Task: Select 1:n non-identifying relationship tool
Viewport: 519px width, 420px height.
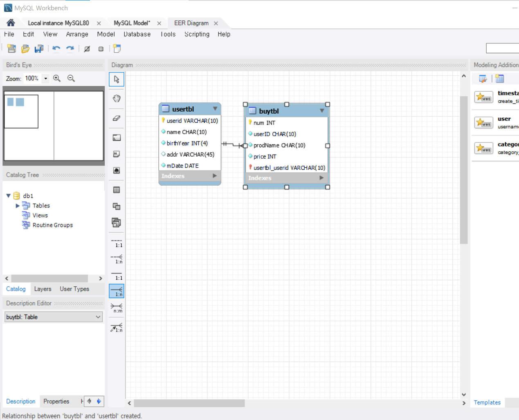Action: (117, 259)
